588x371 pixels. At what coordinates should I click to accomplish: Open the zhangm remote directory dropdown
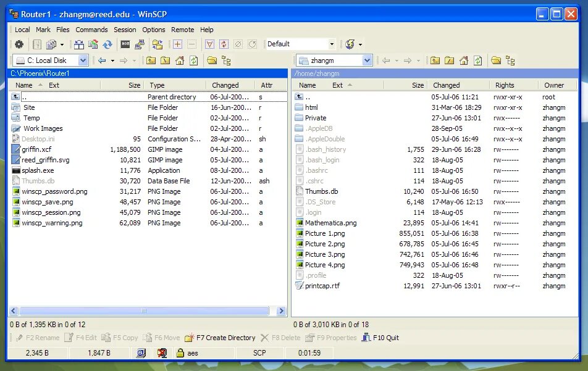(367, 60)
